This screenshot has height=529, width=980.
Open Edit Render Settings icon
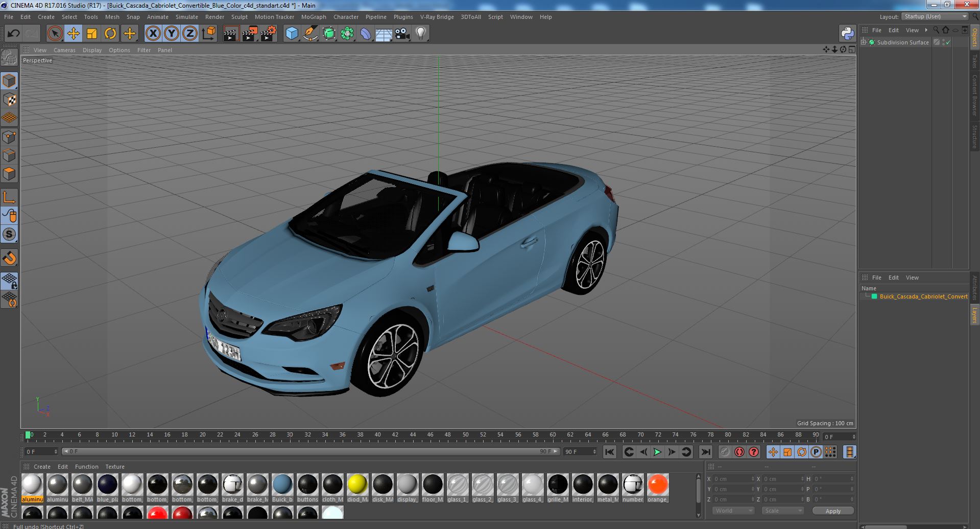[269, 34]
